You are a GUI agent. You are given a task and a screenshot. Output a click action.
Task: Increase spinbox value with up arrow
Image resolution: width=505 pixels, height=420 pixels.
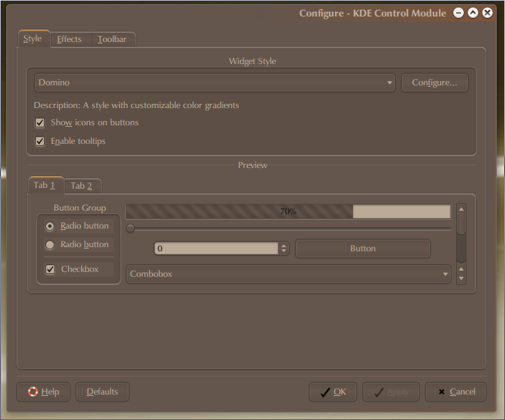tap(283, 246)
